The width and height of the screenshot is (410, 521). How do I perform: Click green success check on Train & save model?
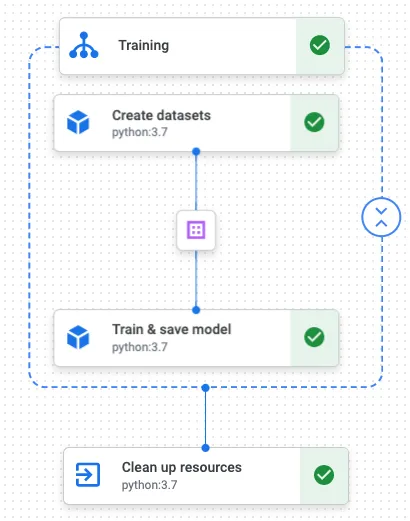[314, 337]
